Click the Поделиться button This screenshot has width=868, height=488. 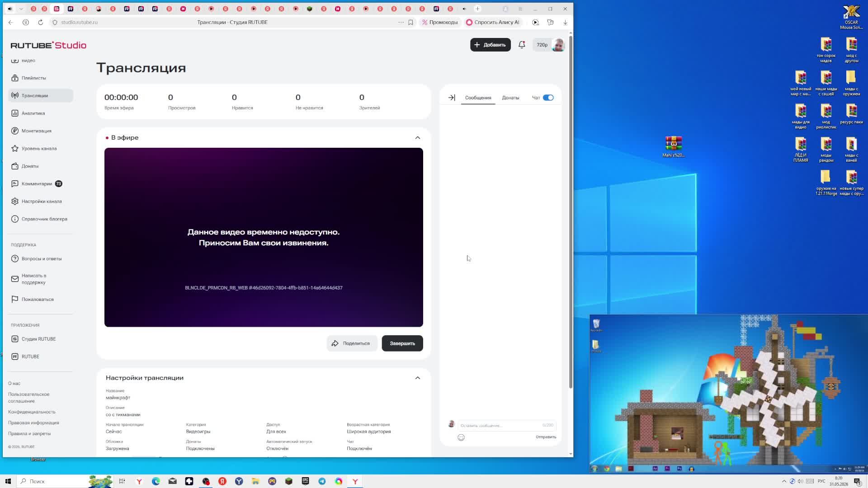coord(352,343)
